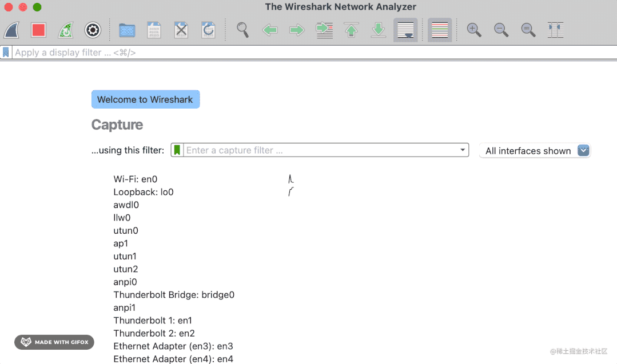Save this capture file icon
Screen dimensions: 617x364
coord(154,30)
